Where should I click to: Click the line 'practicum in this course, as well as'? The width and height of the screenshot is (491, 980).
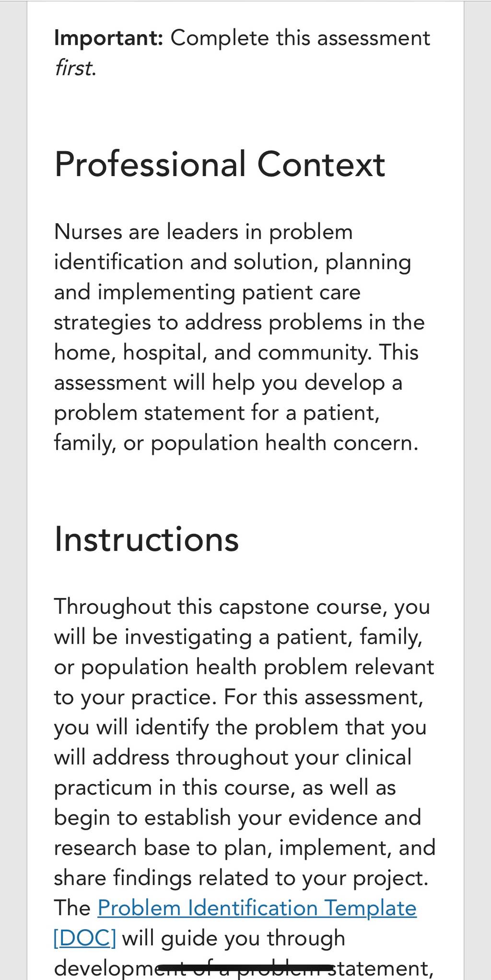(x=225, y=788)
